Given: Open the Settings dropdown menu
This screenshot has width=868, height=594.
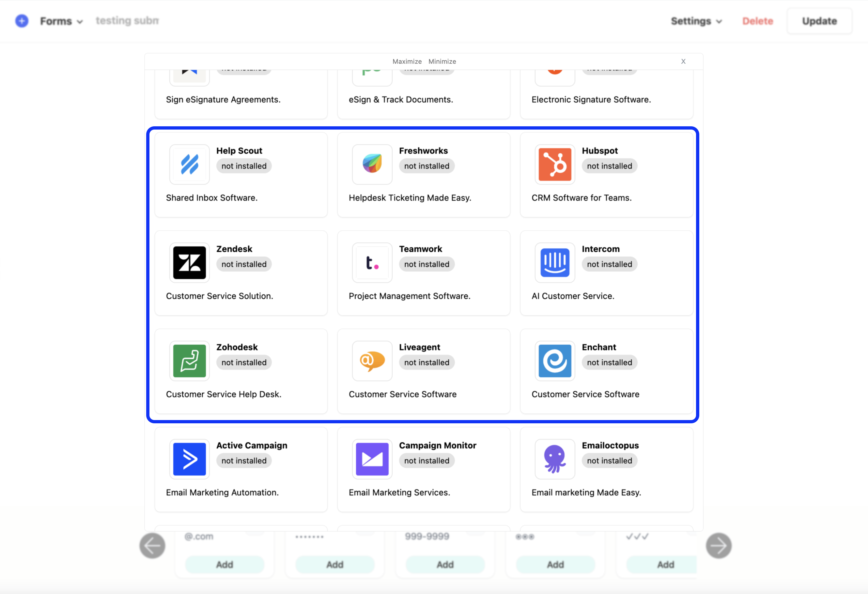Looking at the screenshot, I should click(x=696, y=21).
